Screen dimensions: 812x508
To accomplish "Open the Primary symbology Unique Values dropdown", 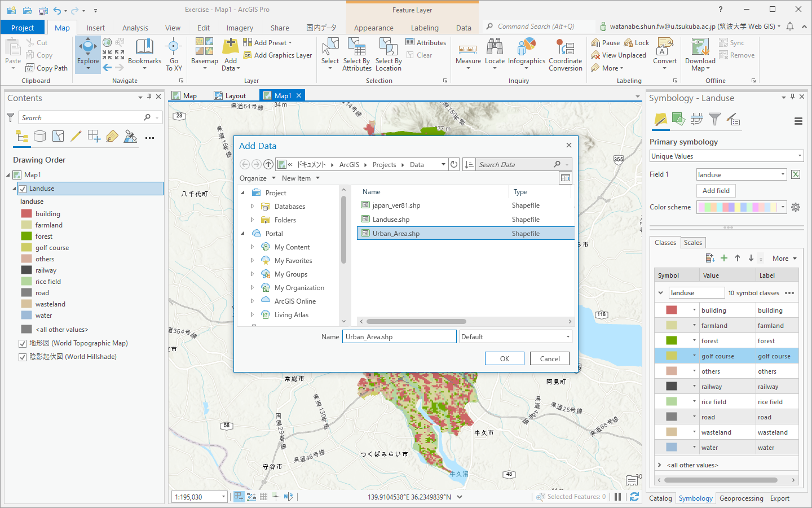I will click(726, 156).
